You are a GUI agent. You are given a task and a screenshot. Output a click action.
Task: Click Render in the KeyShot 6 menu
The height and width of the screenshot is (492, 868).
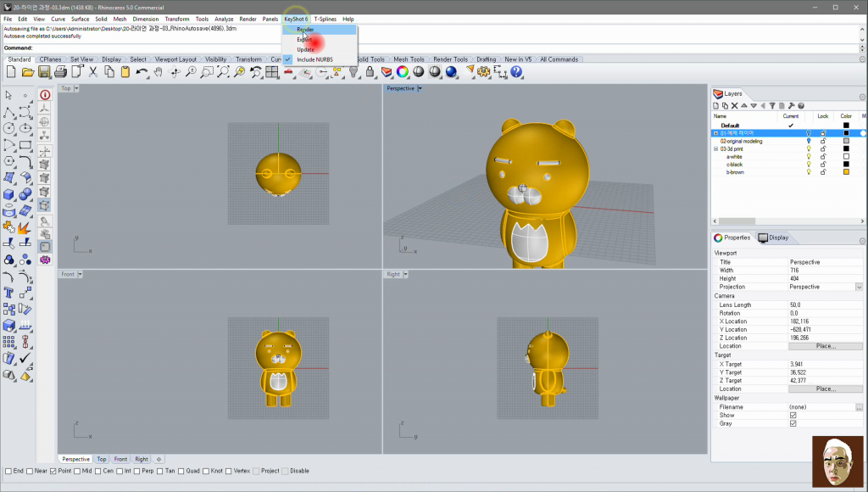coord(320,30)
